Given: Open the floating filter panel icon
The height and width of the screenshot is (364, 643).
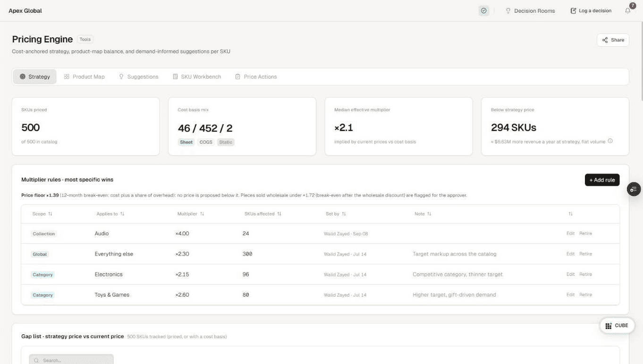Looking at the screenshot, I should click(634, 189).
